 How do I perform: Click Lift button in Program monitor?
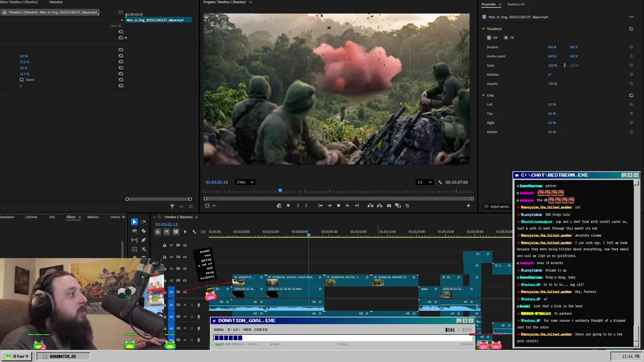pos(370,206)
